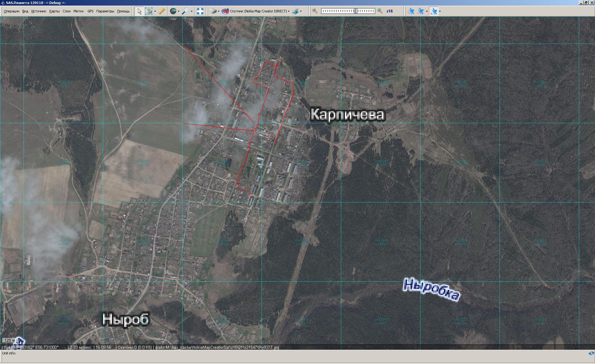Expand the selection tool dropdown arrow

coord(155,11)
